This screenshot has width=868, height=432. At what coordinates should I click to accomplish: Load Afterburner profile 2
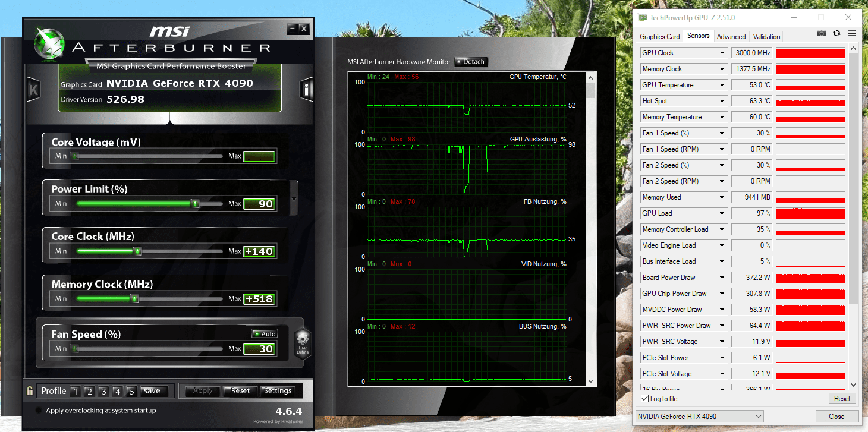point(89,391)
